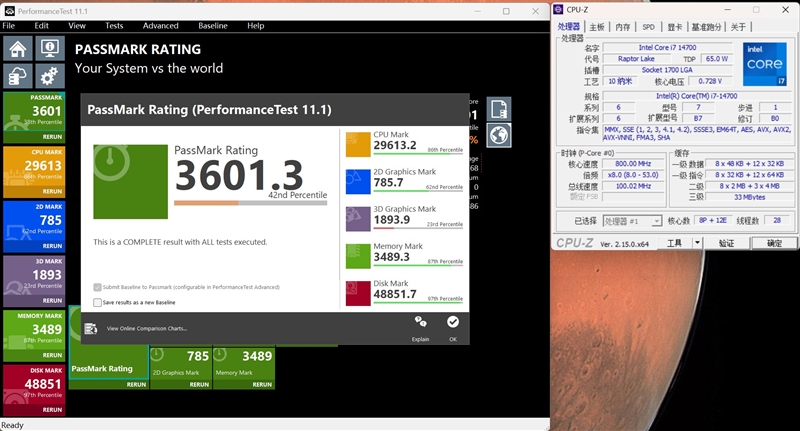The height and width of the screenshot is (431, 800).
Task: Click the Intel Core i7 logo in CPU-Z
Action: coord(764,64)
